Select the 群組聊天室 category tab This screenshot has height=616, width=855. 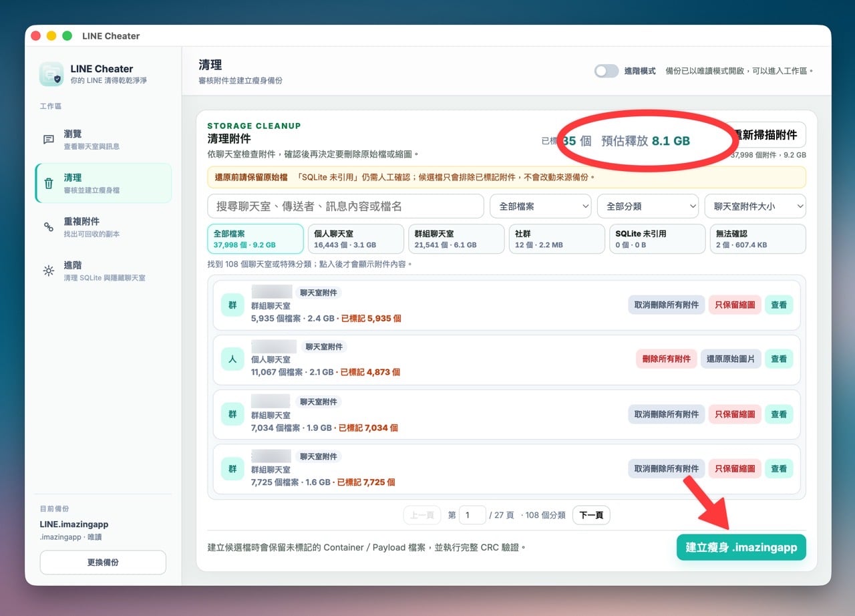[456, 239]
